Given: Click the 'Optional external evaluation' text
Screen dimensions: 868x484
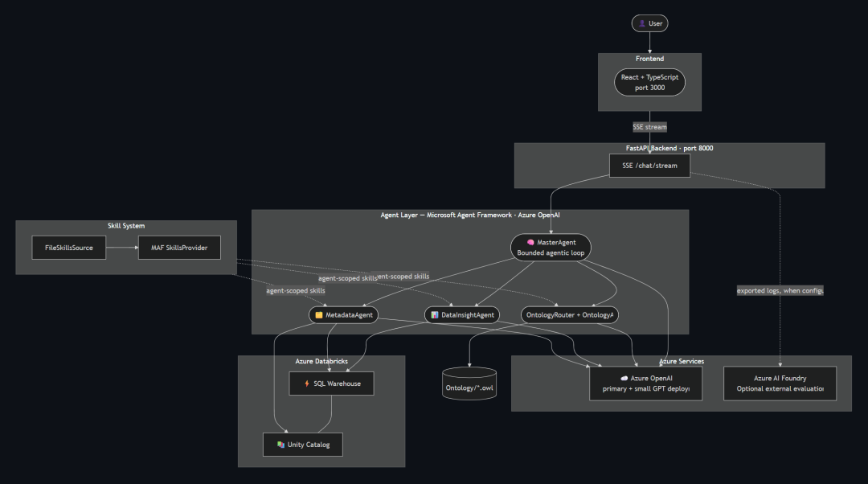Looking at the screenshot, I should (780, 389).
